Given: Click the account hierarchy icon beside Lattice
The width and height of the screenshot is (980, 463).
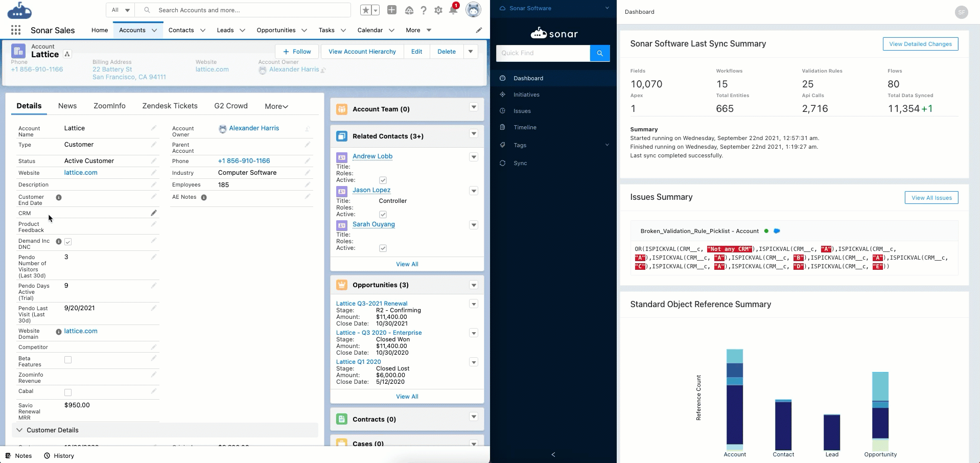Looking at the screenshot, I should [x=67, y=54].
